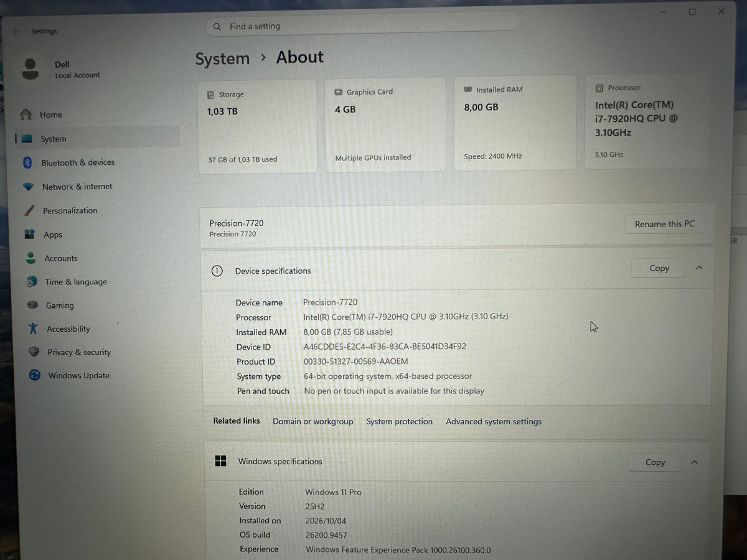The image size is (747, 560).
Task: Click Windows specifications logo icon
Action: (x=220, y=461)
